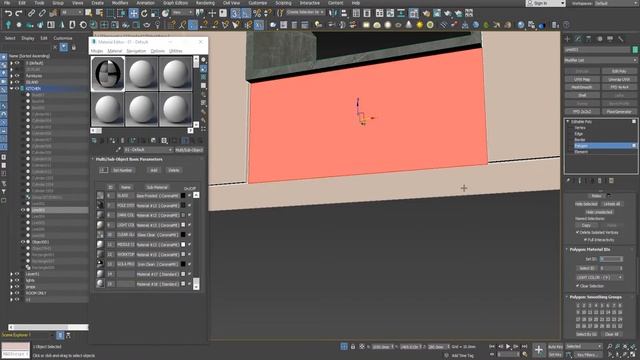Screen dimensions: 640x360
Task: Activate the Select and Scale tool
Action: coord(155,13)
